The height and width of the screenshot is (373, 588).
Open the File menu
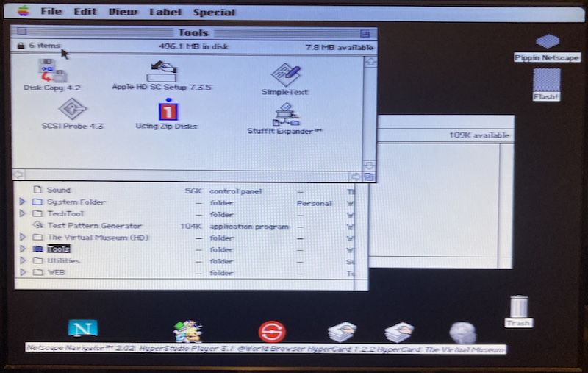click(51, 11)
